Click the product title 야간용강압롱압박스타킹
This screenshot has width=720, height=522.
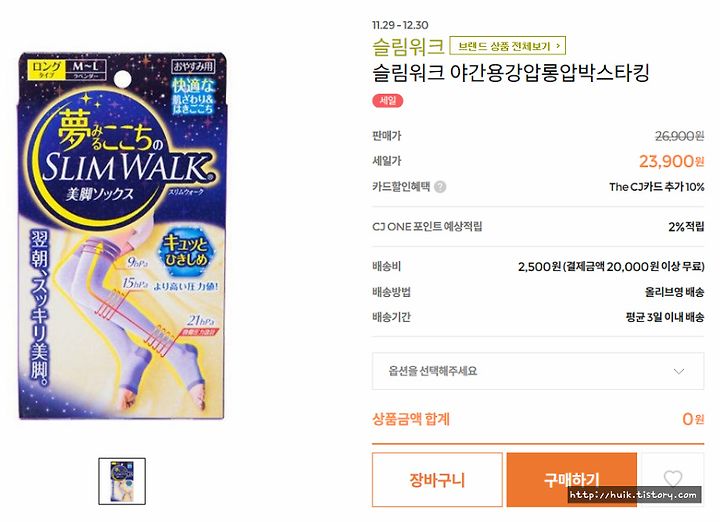tap(549, 73)
